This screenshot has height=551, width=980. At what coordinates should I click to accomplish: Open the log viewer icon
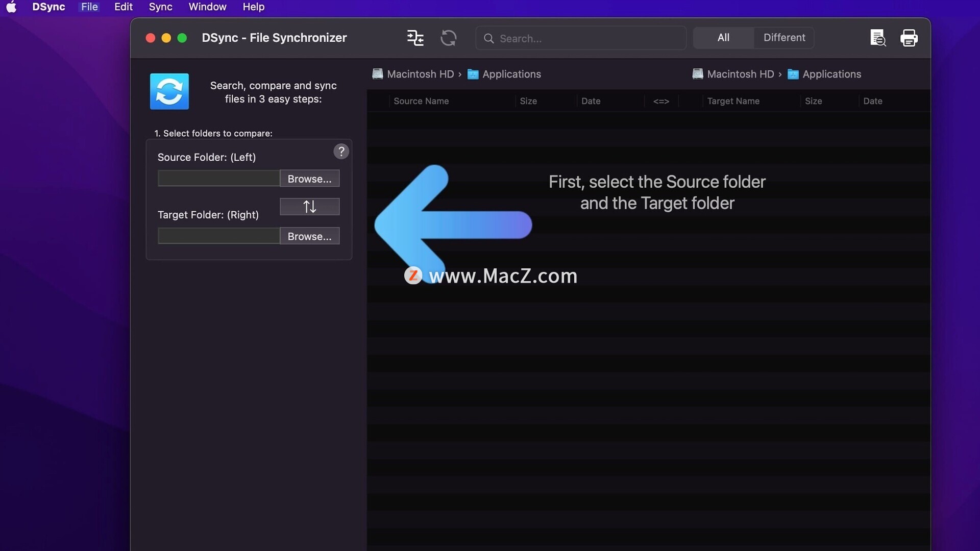878,38
